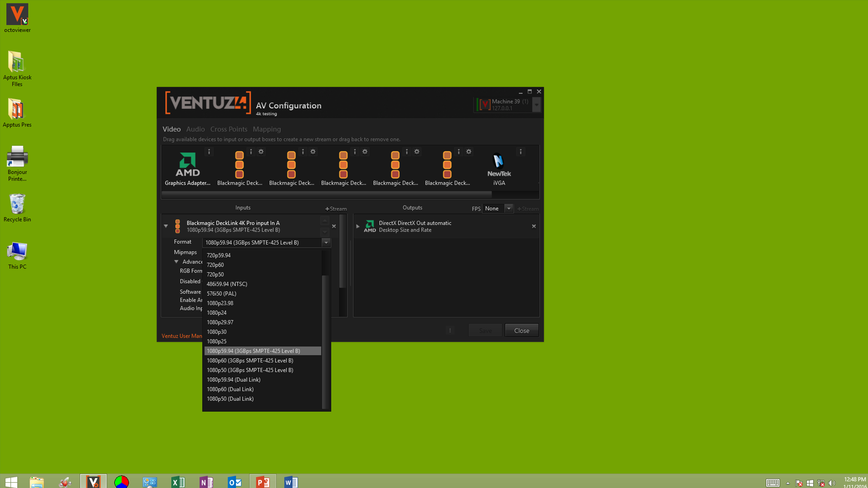868x488 pixels.
Task: Collapse the Blackmagic DeckLink input stream details
Action: [166, 226]
